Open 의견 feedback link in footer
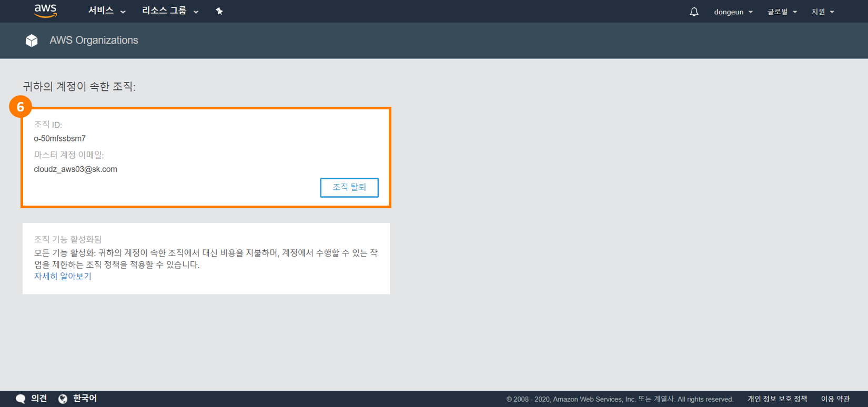 click(39, 399)
